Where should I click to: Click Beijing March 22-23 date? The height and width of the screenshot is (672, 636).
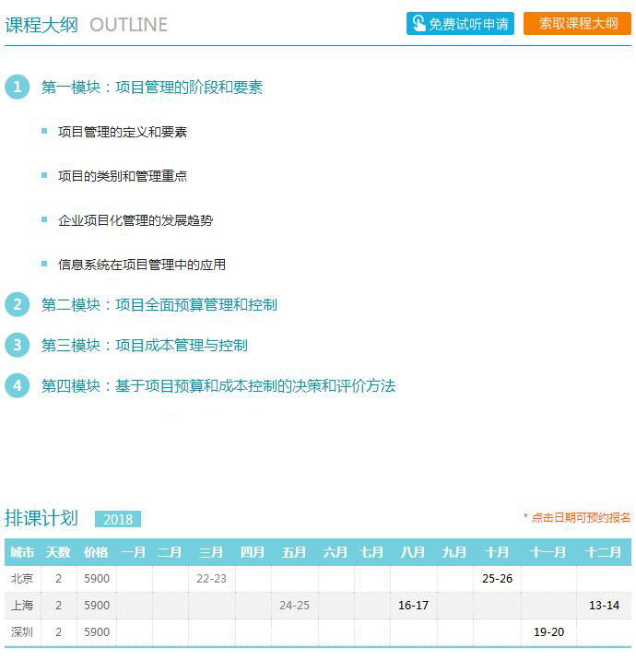pyautogui.click(x=211, y=579)
